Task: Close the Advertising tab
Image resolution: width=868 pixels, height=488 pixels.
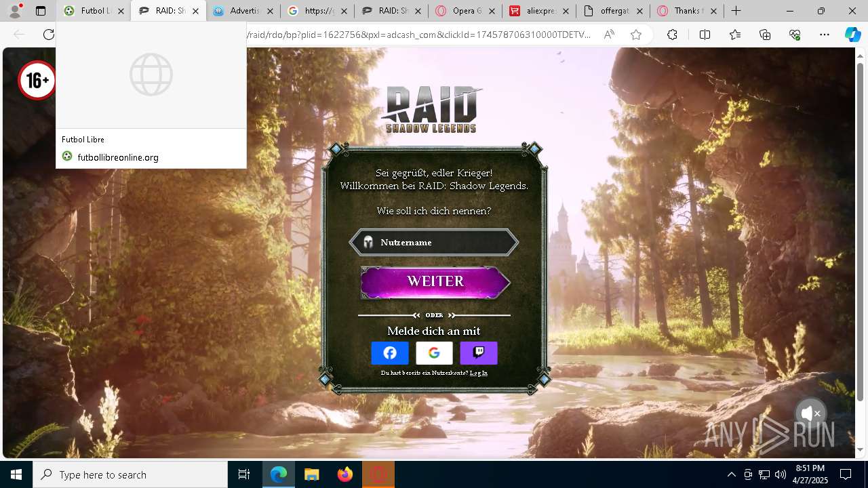Action: 269,11
